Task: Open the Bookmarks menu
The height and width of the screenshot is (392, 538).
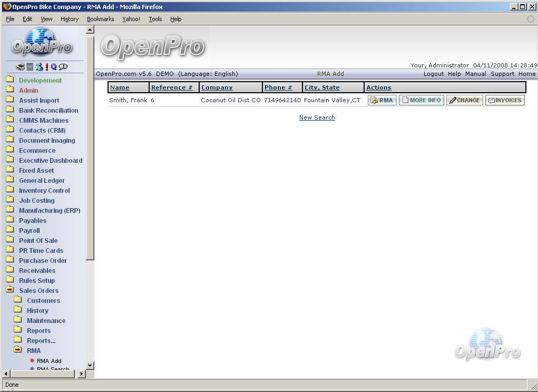Action: tap(100, 19)
